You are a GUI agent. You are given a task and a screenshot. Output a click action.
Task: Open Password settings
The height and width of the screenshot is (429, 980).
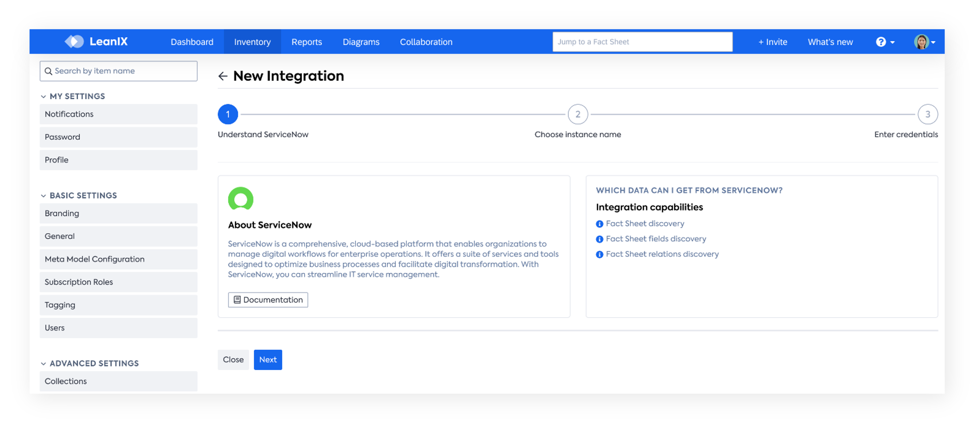tap(118, 137)
